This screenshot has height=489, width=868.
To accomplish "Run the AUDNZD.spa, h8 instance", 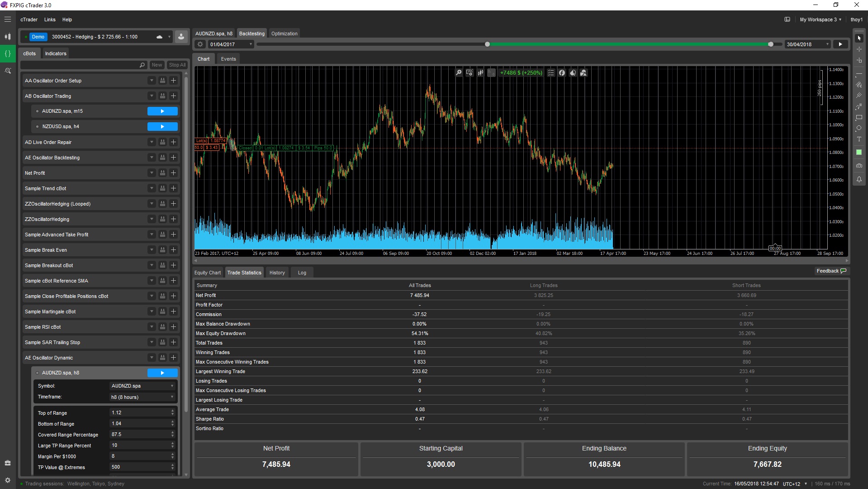I will tap(162, 373).
